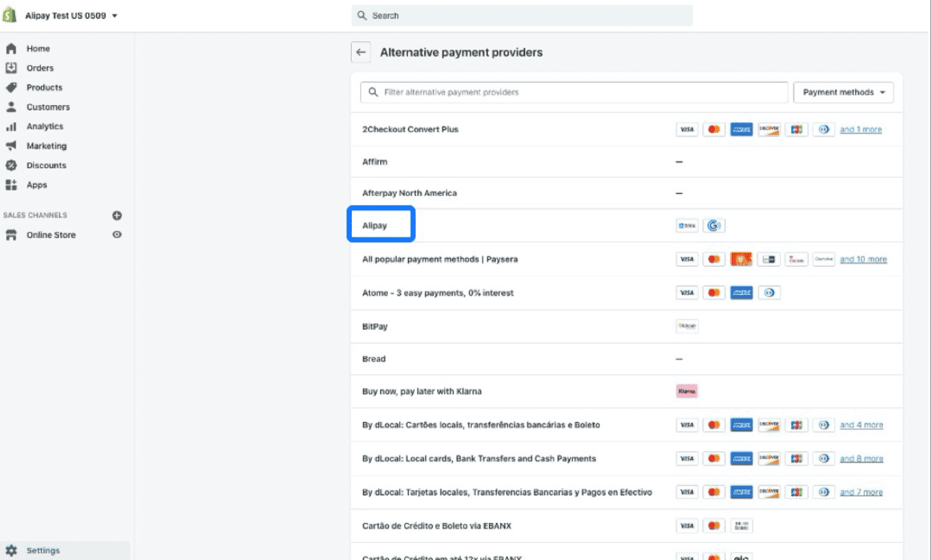Image resolution: width=931 pixels, height=560 pixels.
Task: Click Visa icon in 2Checkout row
Action: click(x=687, y=130)
